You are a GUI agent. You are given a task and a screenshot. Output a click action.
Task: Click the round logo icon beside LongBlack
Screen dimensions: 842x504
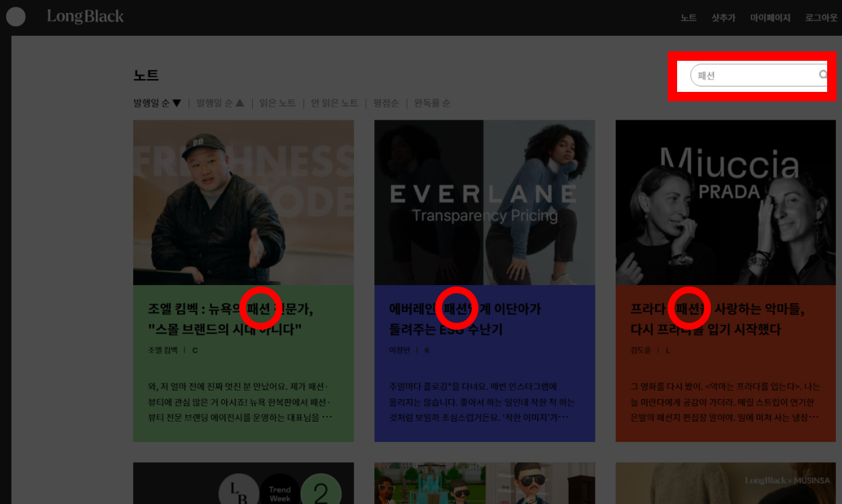tap(16, 17)
